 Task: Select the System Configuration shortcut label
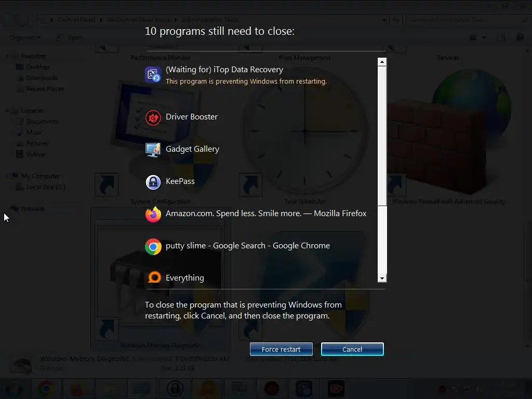[x=161, y=202]
